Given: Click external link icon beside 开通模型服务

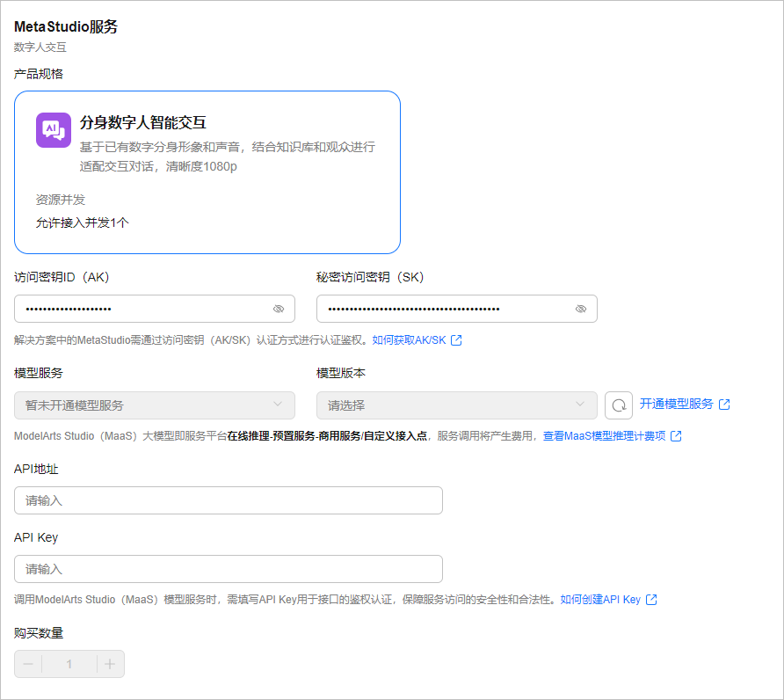Looking at the screenshot, I should pyautogui.click(x=724, y=405).
